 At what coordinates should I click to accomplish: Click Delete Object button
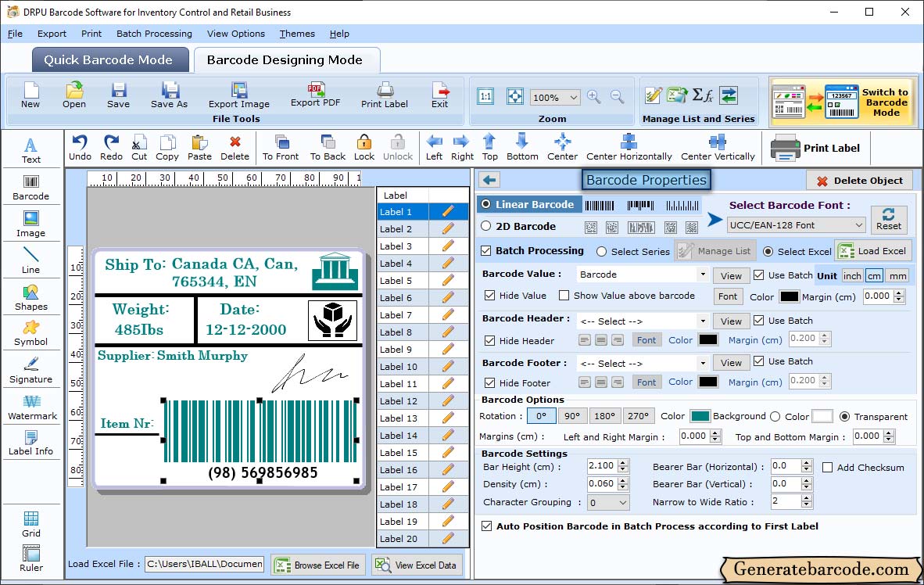tap(859, 181)
